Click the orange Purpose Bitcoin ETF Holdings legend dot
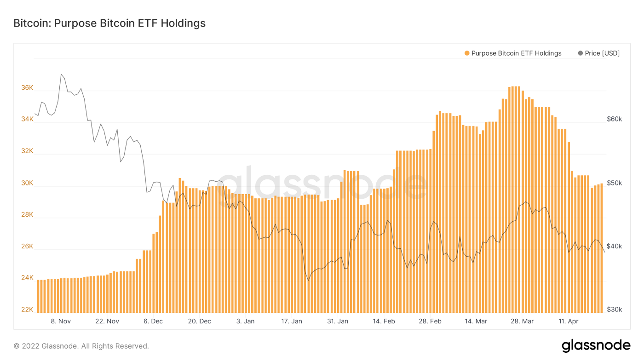The width and height of the screenshot is (644, 362). coord(467,53)
